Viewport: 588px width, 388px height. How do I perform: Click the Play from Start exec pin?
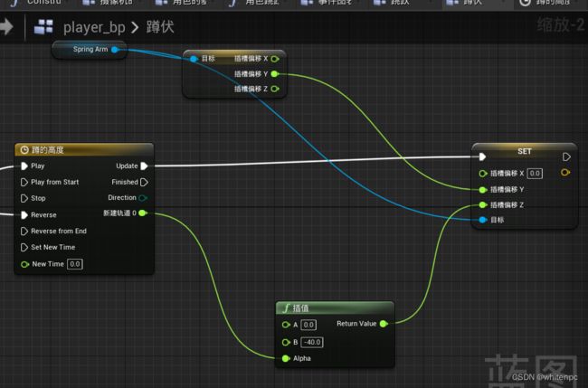[24, 182]
